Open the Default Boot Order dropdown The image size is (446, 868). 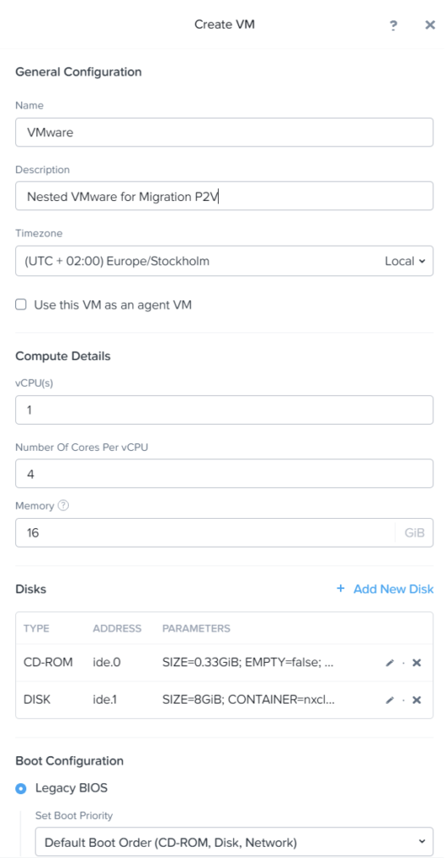(234, 843)
